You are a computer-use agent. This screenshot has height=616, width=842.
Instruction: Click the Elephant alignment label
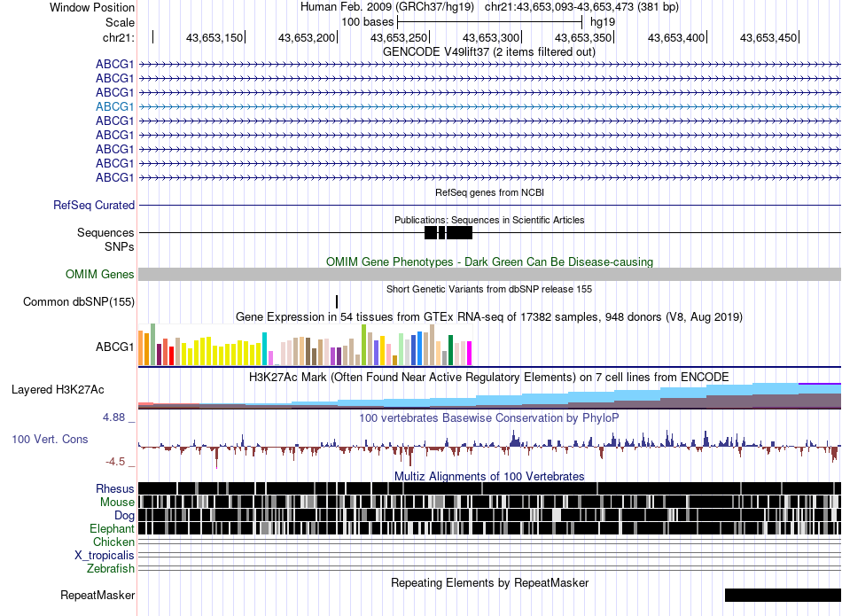click(113, 529)
